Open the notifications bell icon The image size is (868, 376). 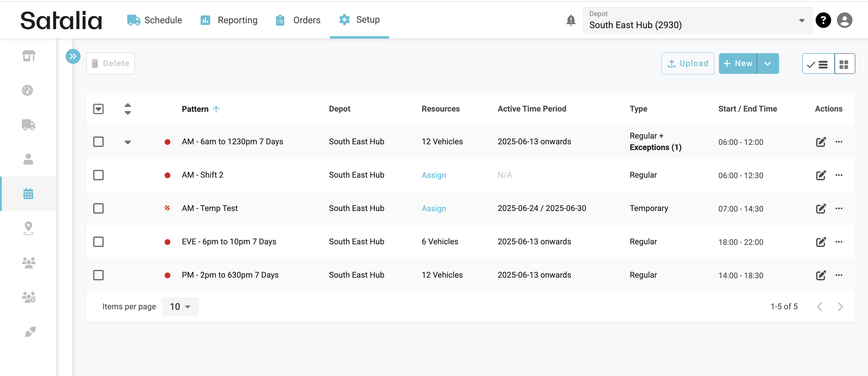pyautogui.click(x=570, y=20)
